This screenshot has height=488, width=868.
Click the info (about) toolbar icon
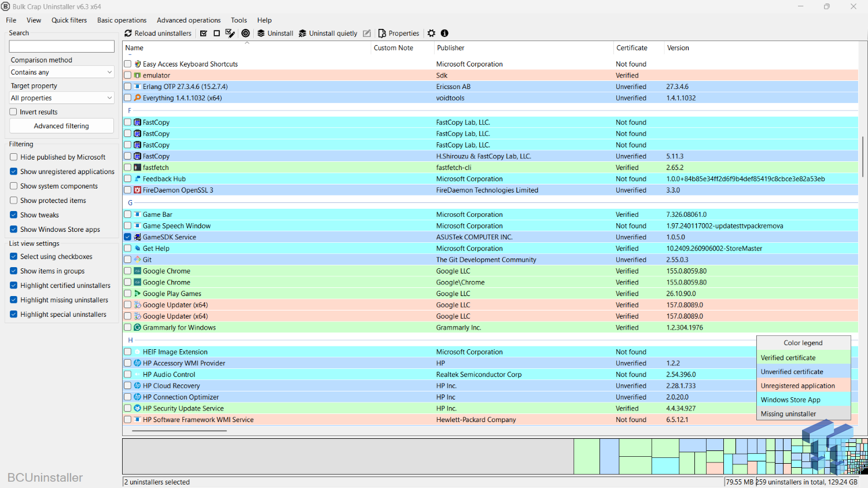(x=444, y=34)
